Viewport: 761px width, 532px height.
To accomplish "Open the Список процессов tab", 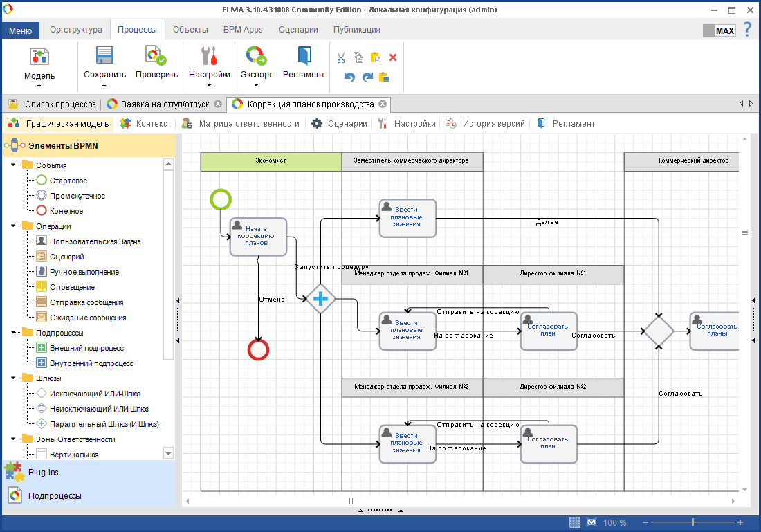I will pos(53,104).
